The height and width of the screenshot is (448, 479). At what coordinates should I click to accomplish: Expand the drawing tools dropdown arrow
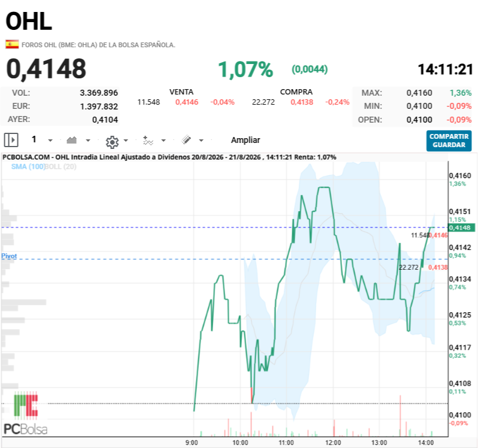201,141
